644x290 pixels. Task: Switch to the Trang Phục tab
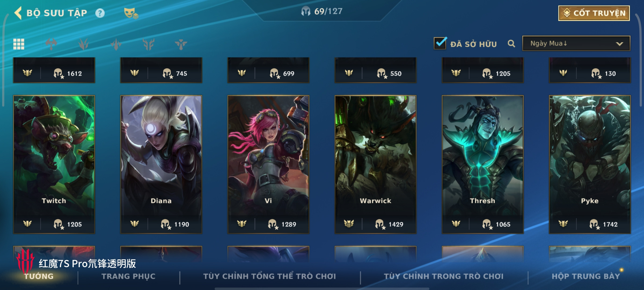(x=128, y=276)
